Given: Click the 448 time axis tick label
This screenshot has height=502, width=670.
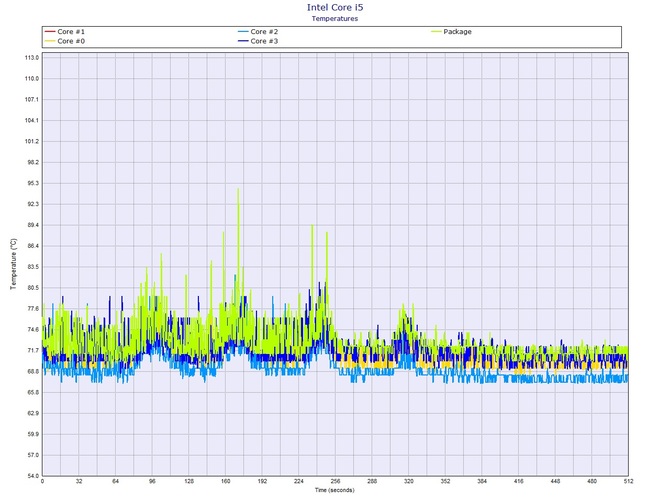Looking at the screenshot, I should (x=555, y=481).
